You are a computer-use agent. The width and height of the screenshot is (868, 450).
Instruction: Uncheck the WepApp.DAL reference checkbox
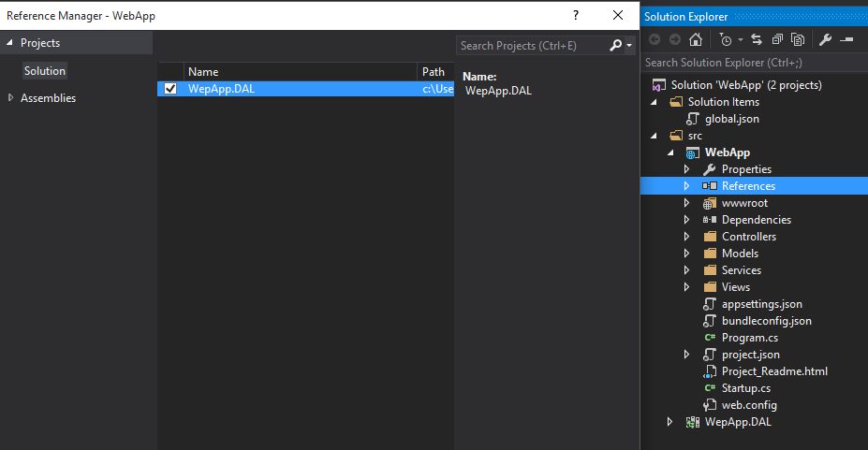tap(170, 89)
